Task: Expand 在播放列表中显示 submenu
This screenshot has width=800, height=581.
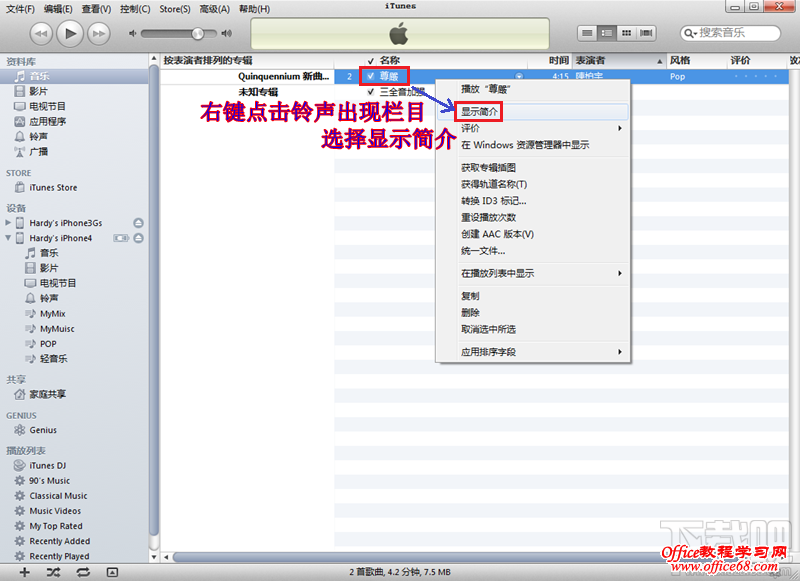Action: pos(533,273)
